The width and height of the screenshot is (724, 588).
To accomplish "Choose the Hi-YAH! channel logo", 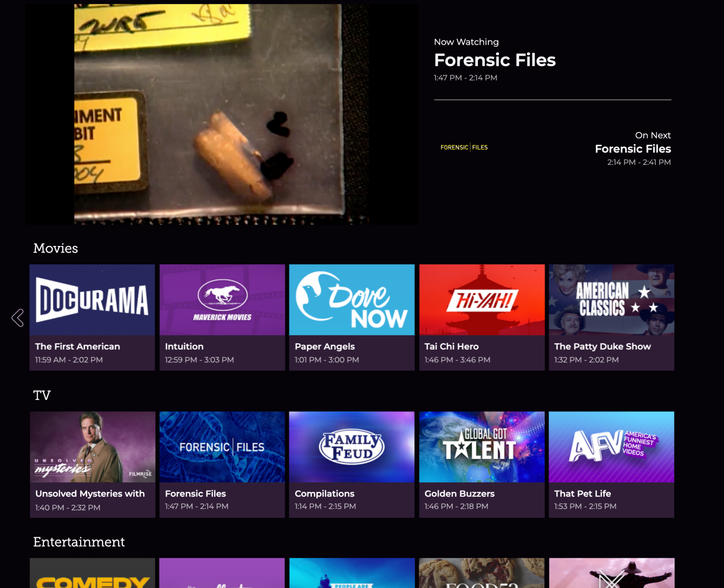I will pos(482,300).
